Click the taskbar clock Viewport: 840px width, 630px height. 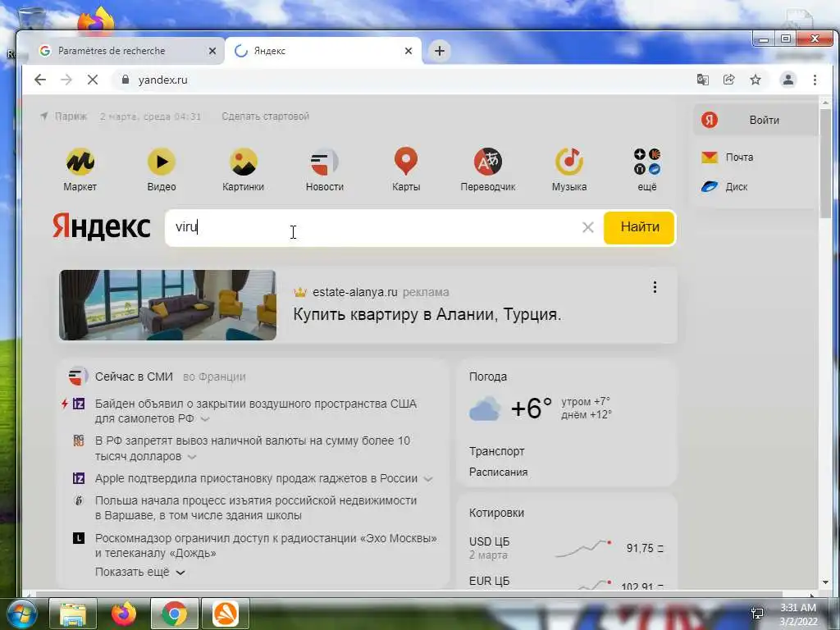(x=798, y=614)
